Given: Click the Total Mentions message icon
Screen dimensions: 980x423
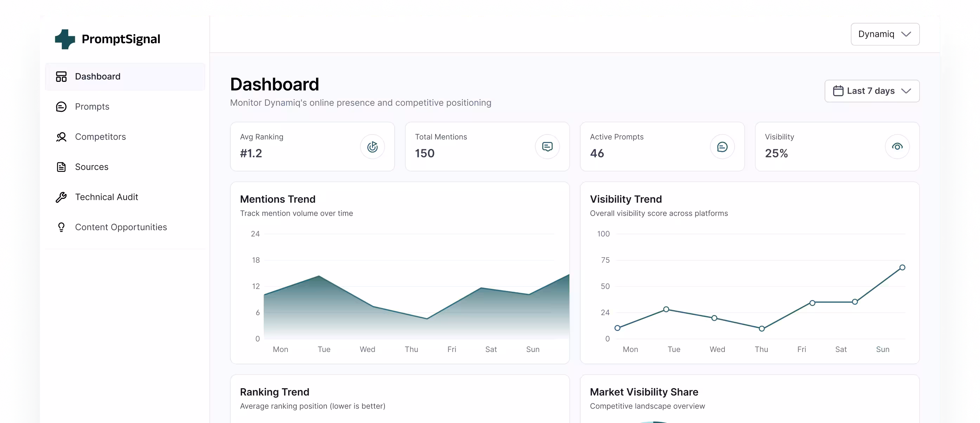Looking at the screenshot, I should (547, 147).
